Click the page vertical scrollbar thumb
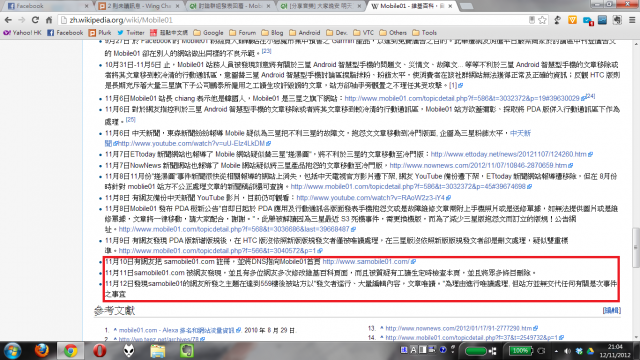The width and height of the screenshot is (640, 360). click(x=636, y=247)
